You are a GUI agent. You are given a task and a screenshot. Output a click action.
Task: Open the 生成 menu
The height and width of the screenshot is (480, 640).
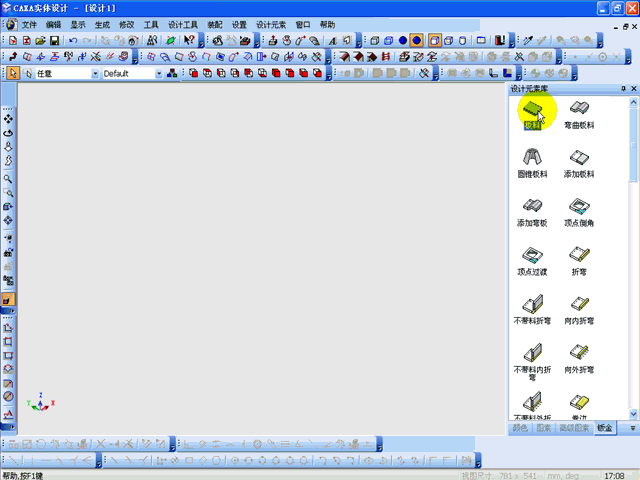tap(102, 25)
